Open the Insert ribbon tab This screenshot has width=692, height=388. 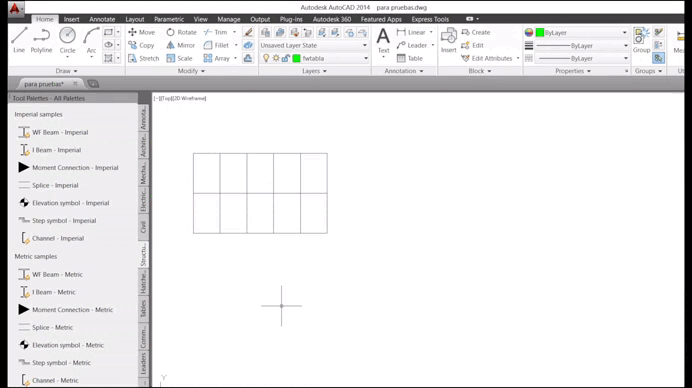(71, 19)
